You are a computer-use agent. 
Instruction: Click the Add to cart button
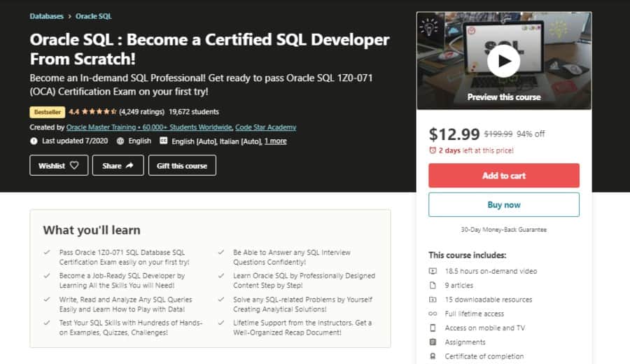click(504, 176)
